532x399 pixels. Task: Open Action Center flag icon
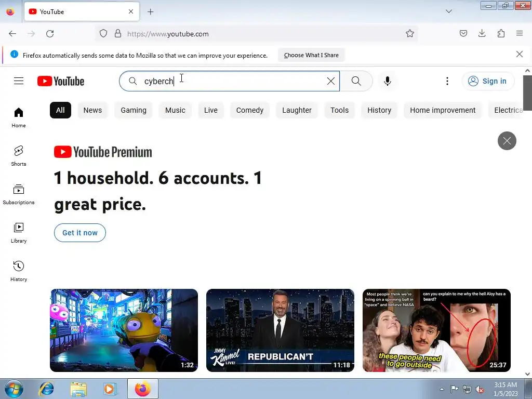(x=454, y=389)
